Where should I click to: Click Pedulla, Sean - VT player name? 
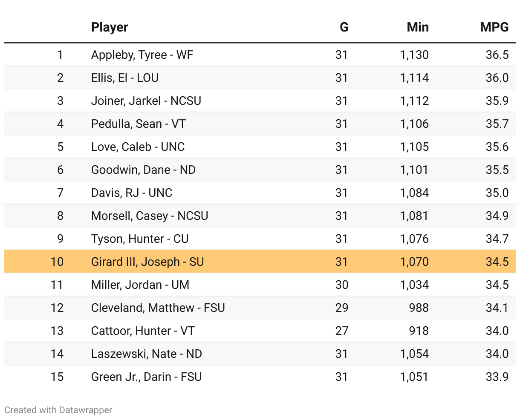pyautogui.click(x=138, y=124)
